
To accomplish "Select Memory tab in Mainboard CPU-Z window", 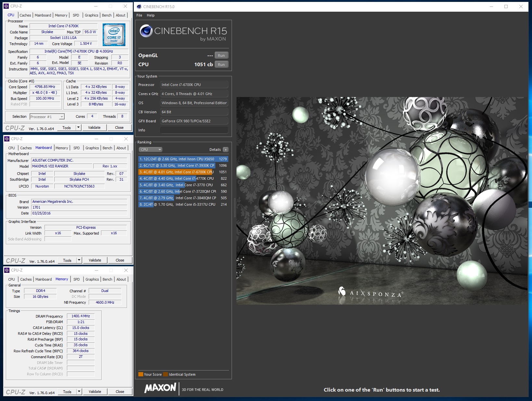I will click(x=62, y=148).
